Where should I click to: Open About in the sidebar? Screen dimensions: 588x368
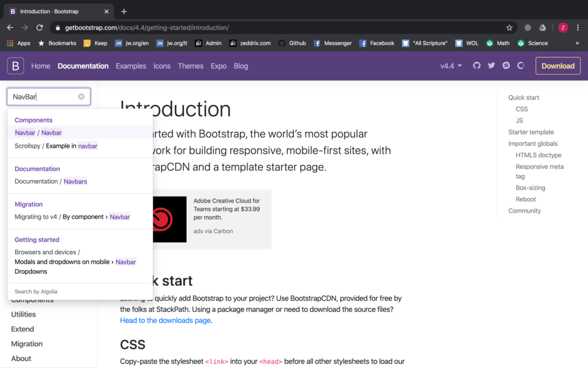(21, 358)
